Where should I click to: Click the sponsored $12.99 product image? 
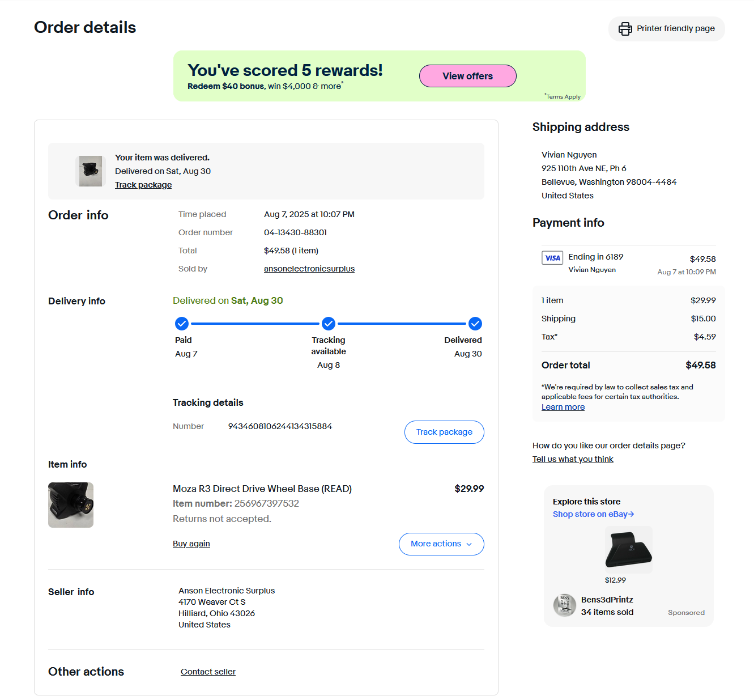pos(629,549)
